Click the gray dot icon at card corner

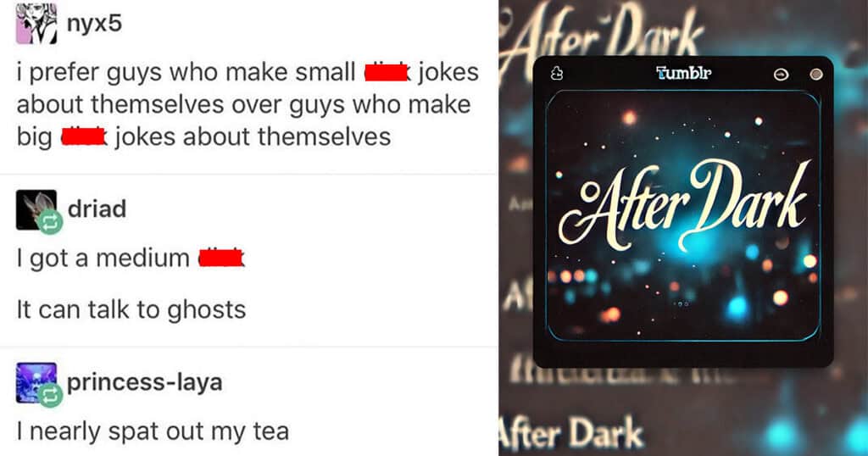pos(816,74)
